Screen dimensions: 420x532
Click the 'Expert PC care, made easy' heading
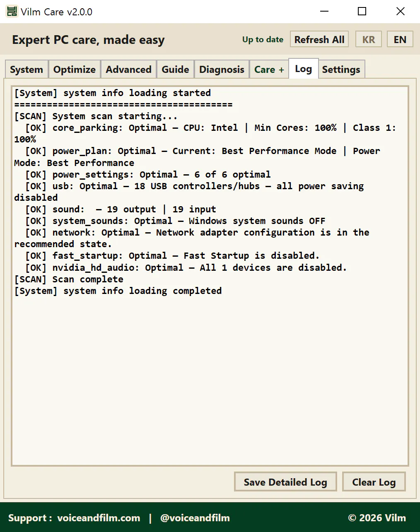tap(88, 40)
